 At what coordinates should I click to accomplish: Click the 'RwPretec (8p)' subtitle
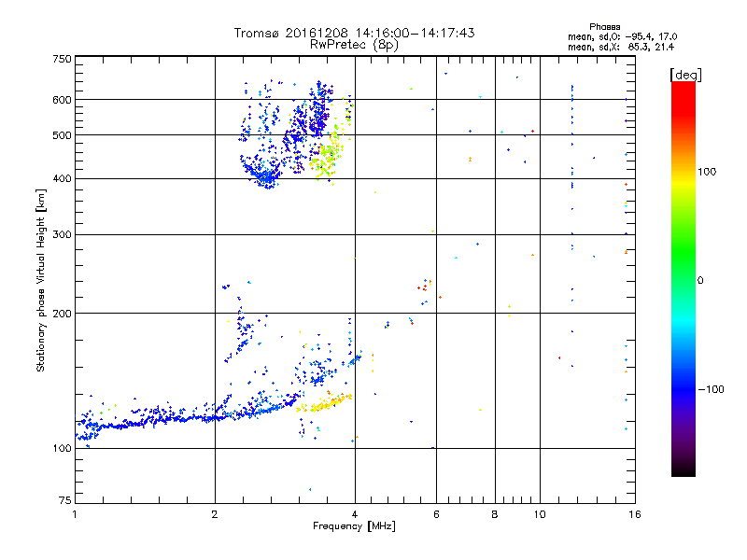[x=354, y=45]
